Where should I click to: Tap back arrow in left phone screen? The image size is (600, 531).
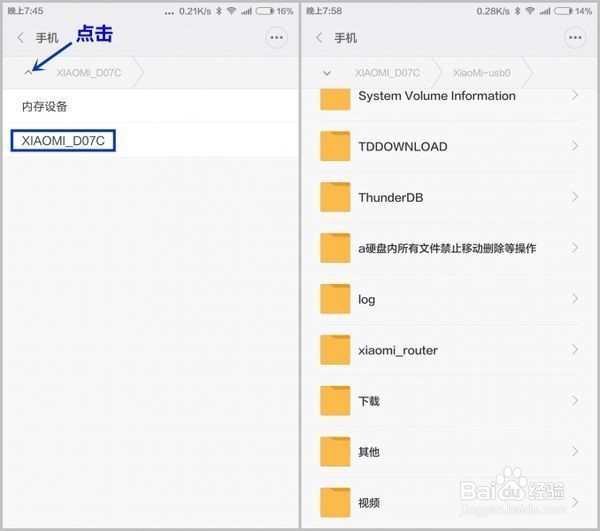tap(20, 37)
